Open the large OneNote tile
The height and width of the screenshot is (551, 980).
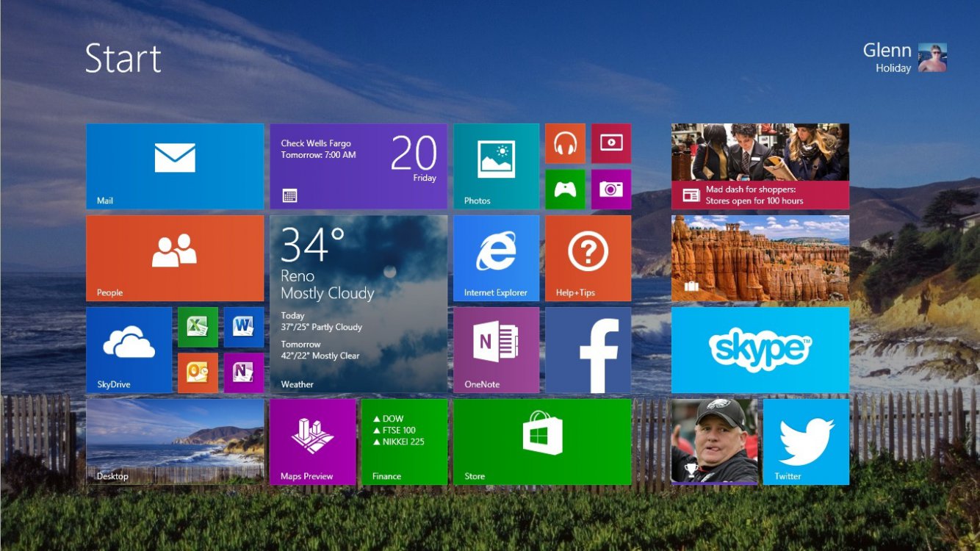click(x=496, y=350)
